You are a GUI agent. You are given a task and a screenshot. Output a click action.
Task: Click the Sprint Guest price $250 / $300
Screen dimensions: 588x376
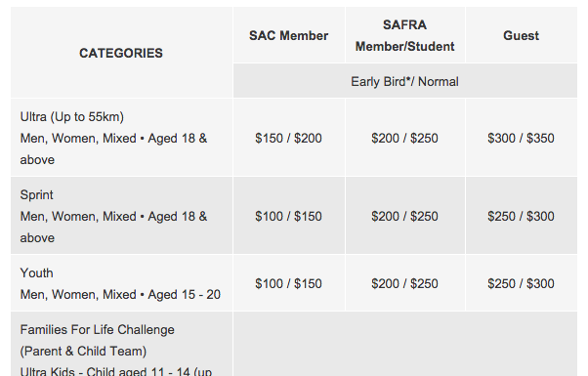pos(521,216)
